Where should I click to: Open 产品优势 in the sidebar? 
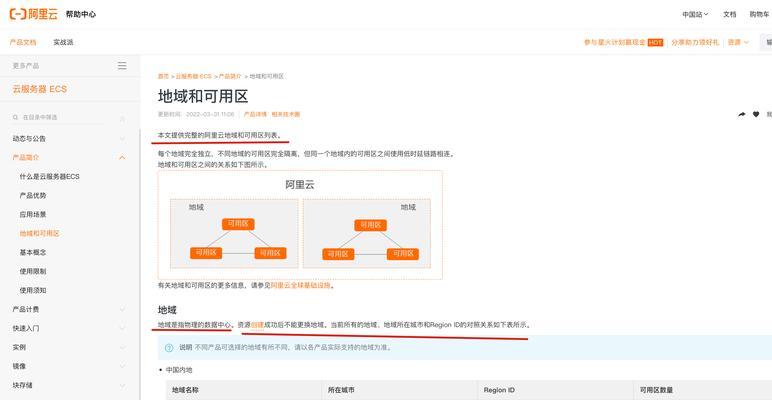point(33,196)
